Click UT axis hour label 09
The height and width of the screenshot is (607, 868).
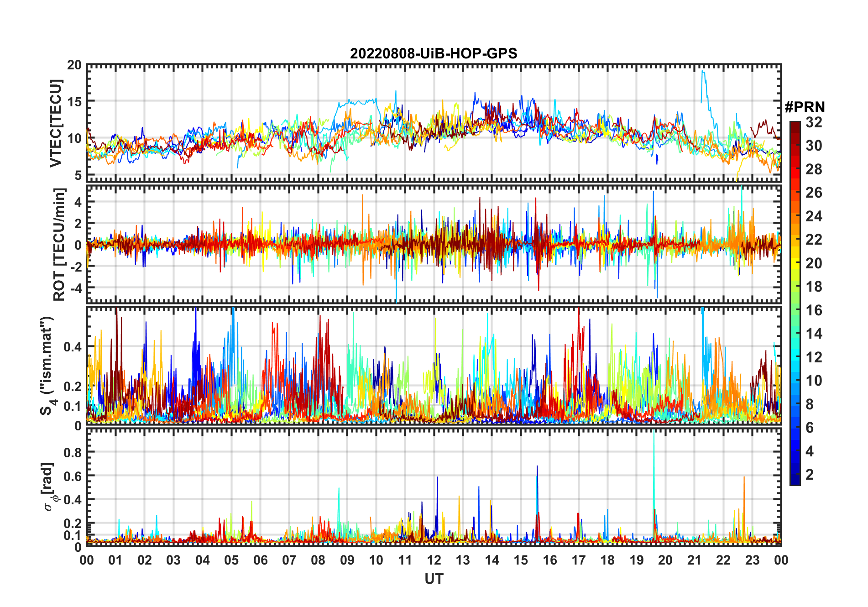click(347, 560)
